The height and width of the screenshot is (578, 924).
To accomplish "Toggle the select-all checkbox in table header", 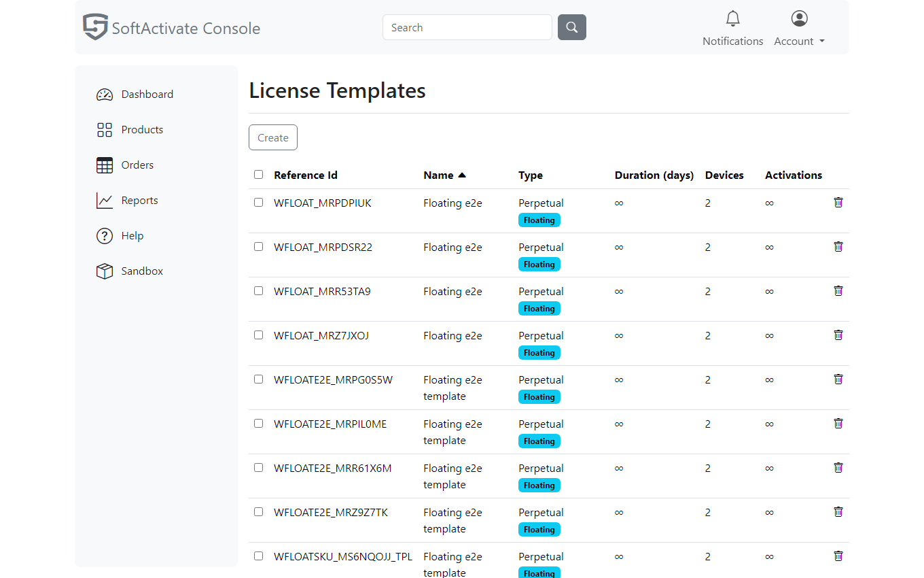I will pyautogui.click(x=258, y=175).
